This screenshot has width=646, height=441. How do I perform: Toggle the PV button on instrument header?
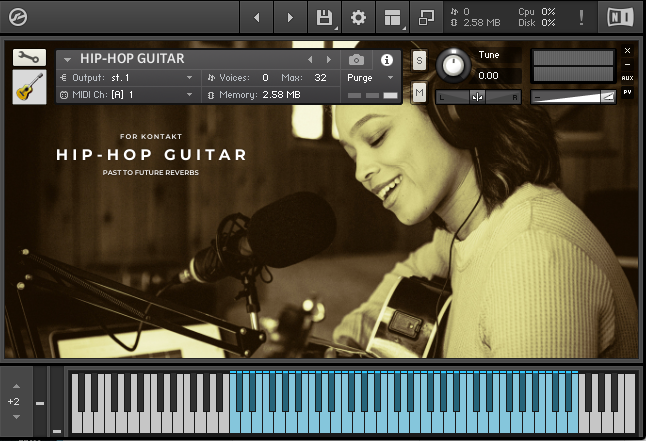pos(627,91)
